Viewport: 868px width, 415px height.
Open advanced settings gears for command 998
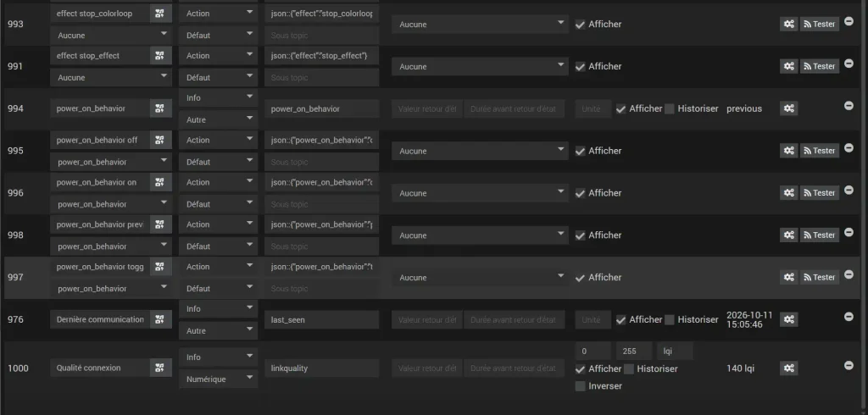pos(789,235)
